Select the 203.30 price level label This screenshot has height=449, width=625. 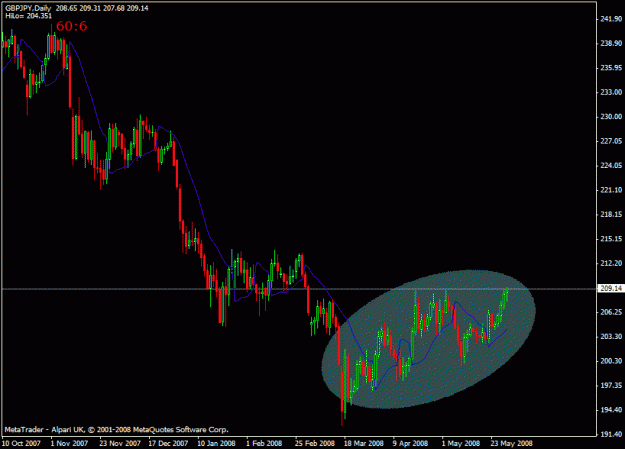pyautogui.click(x=611, y=337)
